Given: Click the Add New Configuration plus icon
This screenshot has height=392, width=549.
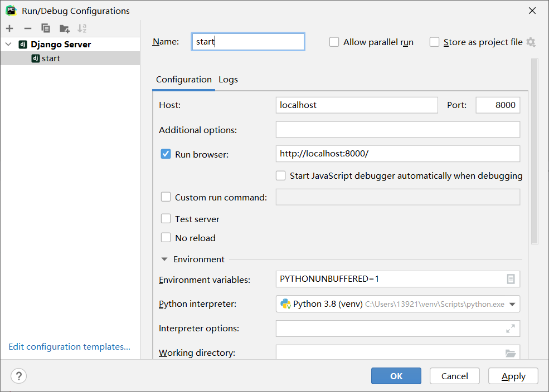Looking at the screenshot, I should 9,28.
